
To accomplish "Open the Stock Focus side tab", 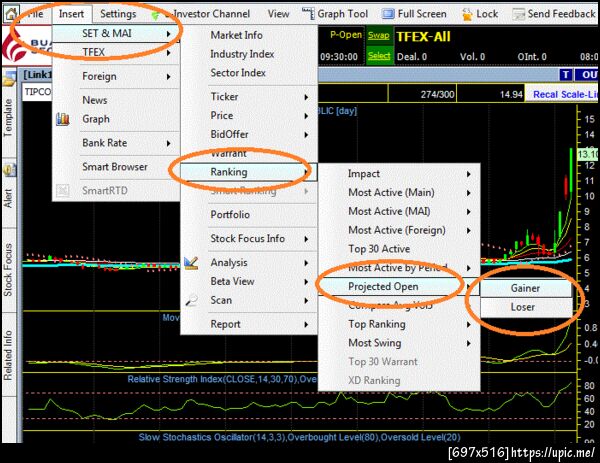I will pos(8,270).
